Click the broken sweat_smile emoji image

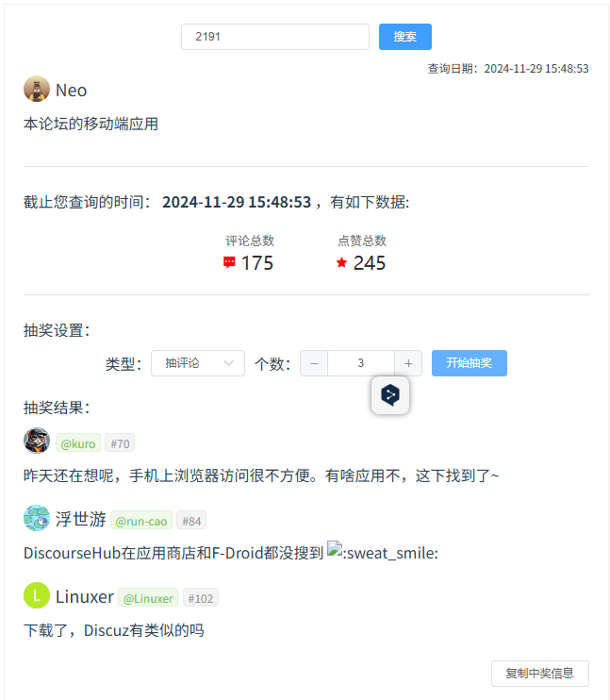(335, 549)
